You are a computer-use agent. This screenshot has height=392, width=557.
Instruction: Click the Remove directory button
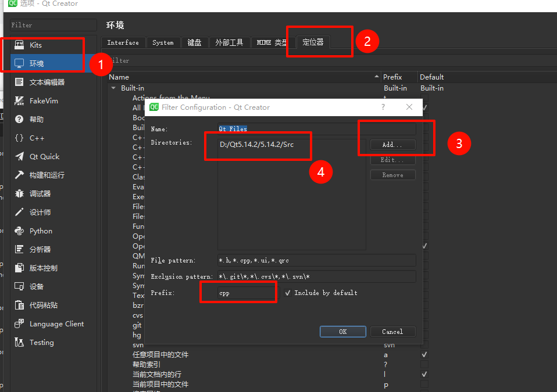point(392,175)
